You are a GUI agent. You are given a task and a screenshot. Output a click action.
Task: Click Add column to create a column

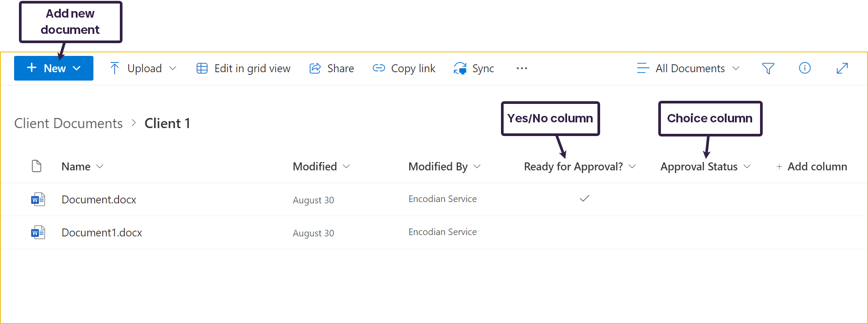811,166
